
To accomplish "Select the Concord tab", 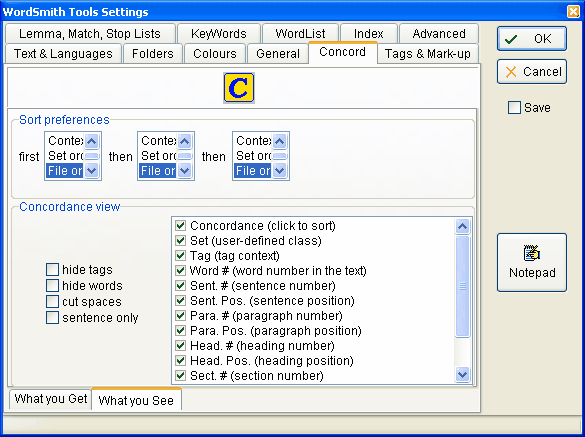I will point(342,52).
